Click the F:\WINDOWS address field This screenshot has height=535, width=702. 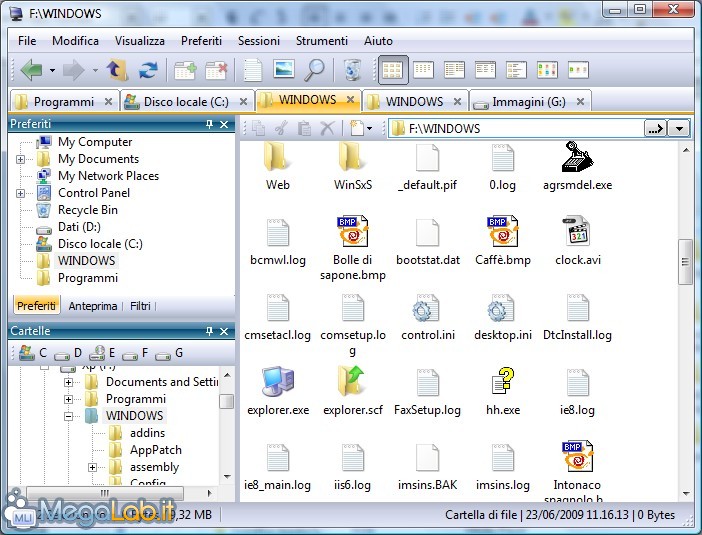516,129
